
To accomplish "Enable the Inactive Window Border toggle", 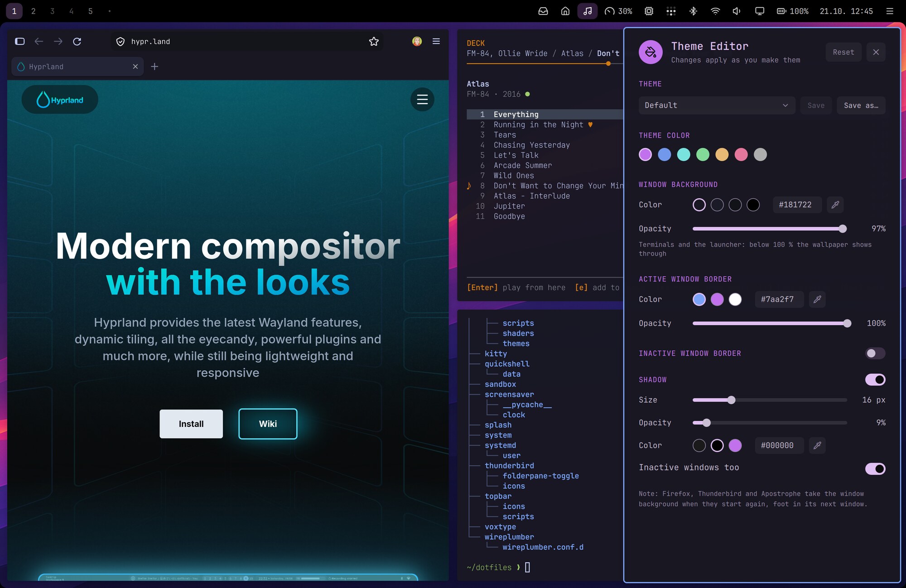I will click(x=875, y=354).
